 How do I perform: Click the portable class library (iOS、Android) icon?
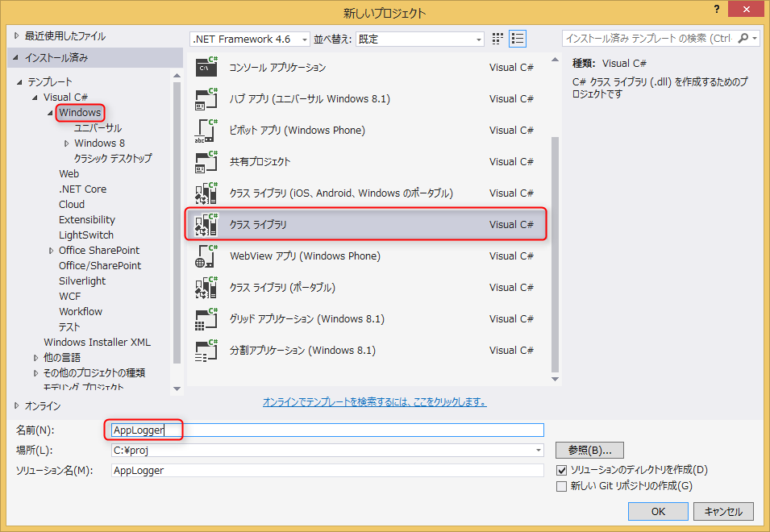(206, 193)
